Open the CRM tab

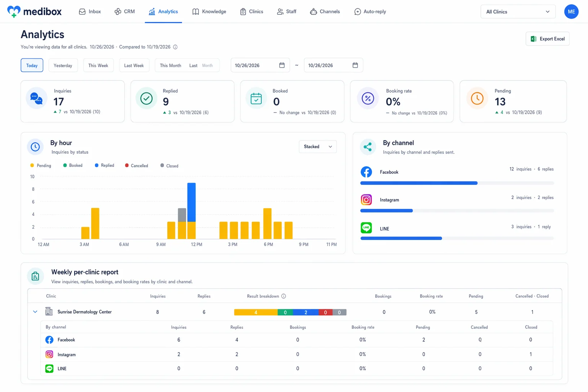click(125, 11)
